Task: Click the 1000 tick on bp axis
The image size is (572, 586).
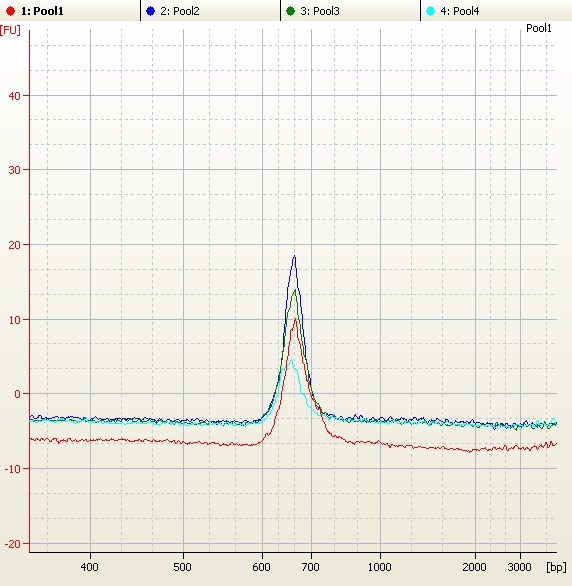Action: tap(380, 567)
